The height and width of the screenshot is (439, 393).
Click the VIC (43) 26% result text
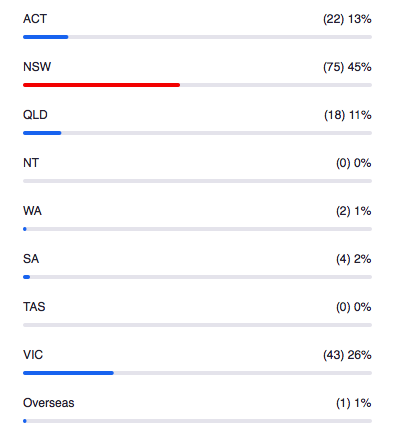347,355
